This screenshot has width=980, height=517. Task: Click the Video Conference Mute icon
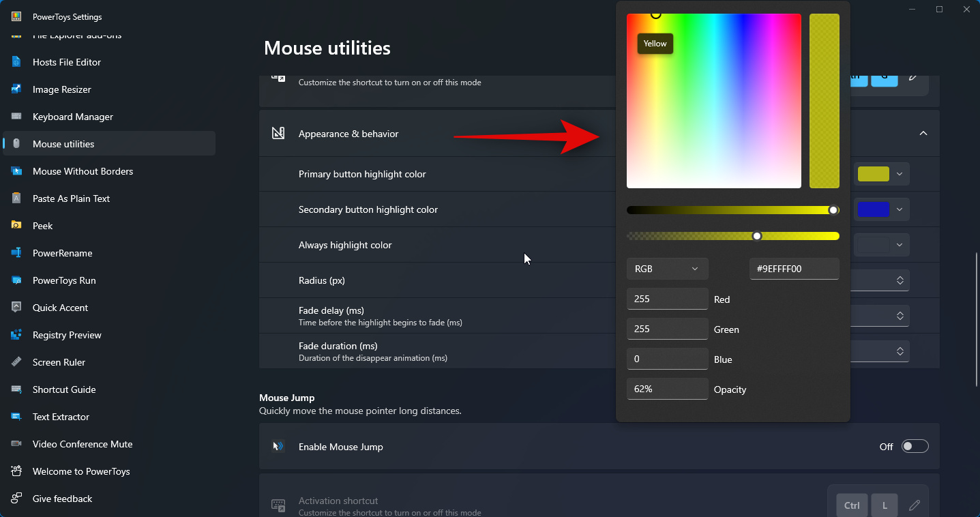pos(16,444)
